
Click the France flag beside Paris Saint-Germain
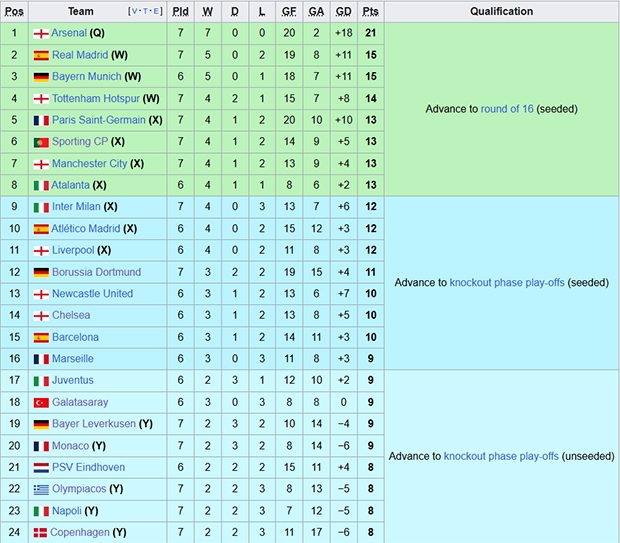41,120
